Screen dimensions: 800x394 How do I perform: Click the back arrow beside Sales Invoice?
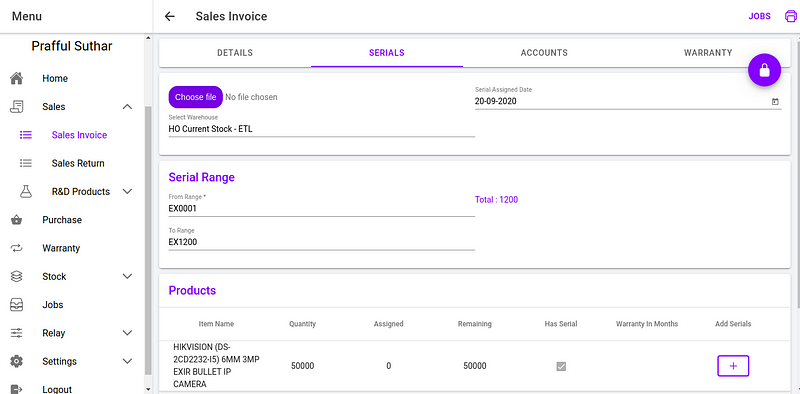(x=170, y=16)
